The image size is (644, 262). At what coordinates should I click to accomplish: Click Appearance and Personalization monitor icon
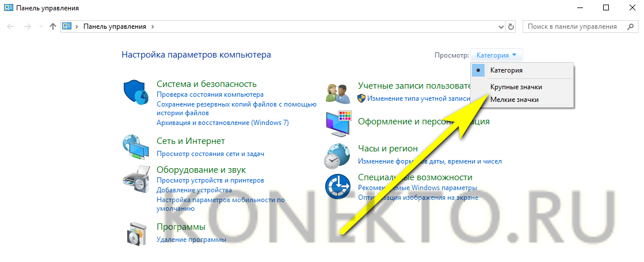(x=337, y=123)
